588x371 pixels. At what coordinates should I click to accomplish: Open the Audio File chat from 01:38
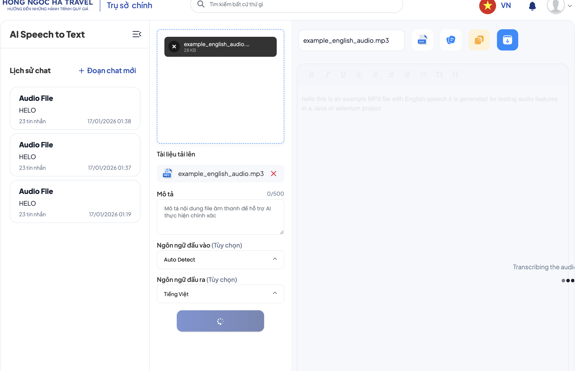pos(75,108)
